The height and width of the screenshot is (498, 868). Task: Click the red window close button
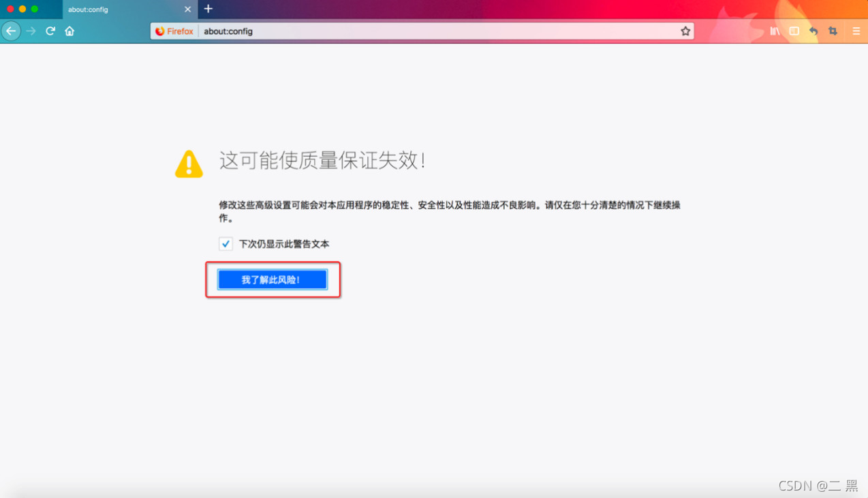coord(10,9)
